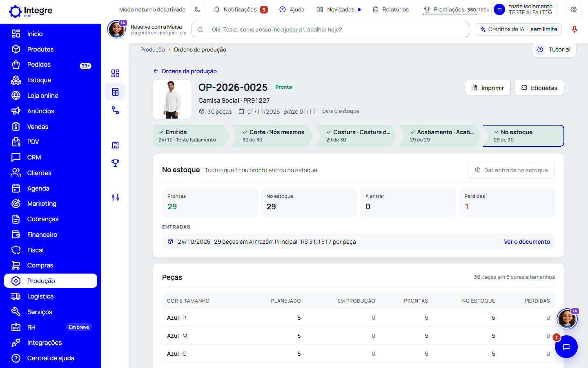The image size is (588, 368).
Task: Open the Resolva com a Maisa avatar
Action: pos(116,29)
